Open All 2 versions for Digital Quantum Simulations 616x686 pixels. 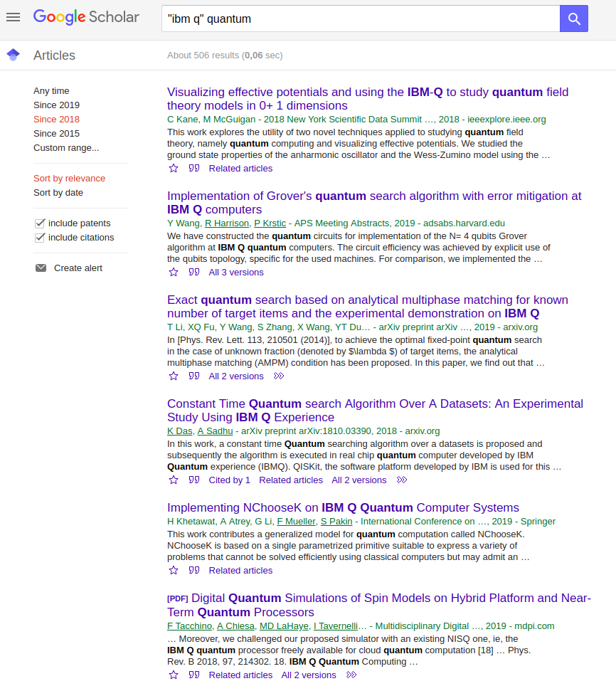pos(309,675)
